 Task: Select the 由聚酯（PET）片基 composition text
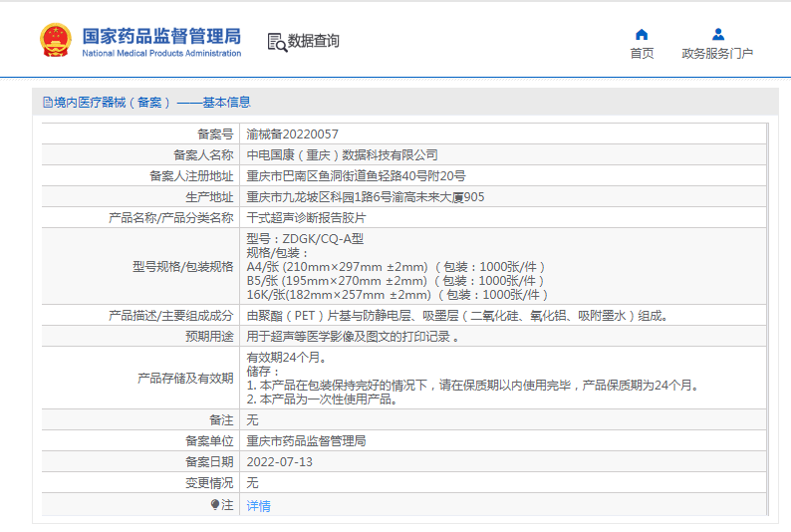coord(457,316)
